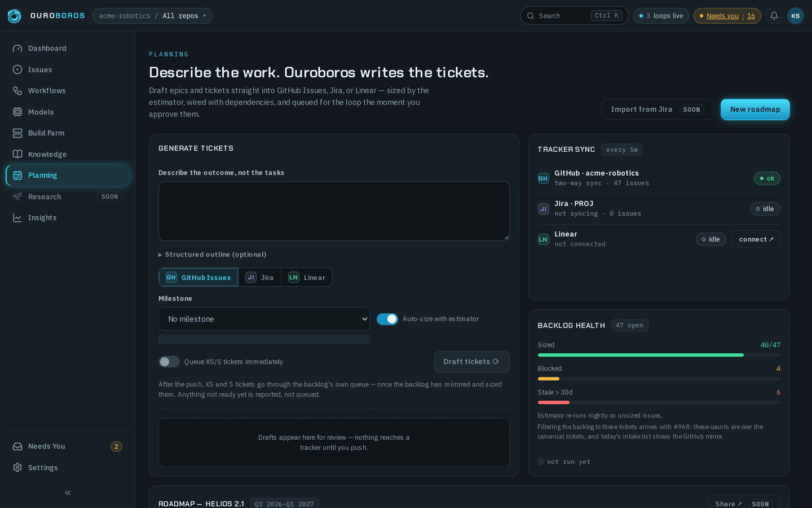Screen dimensions: 812x508
Task: Click the Settings gear icon
Action: point(17,467)
